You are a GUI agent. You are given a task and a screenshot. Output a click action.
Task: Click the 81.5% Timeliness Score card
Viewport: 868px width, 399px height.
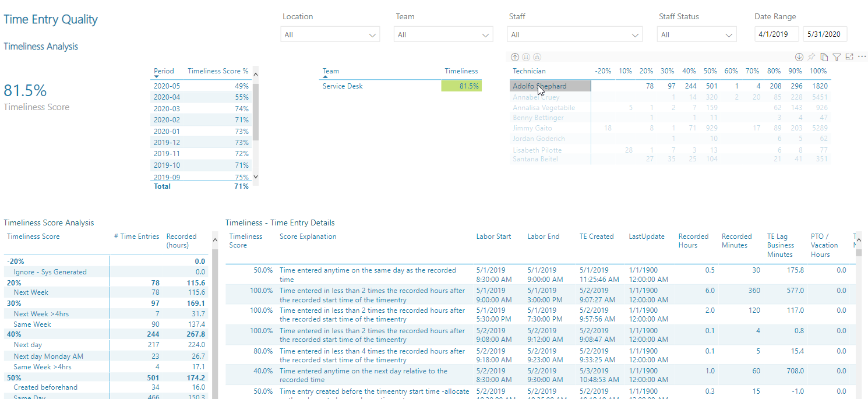[37, 97]
